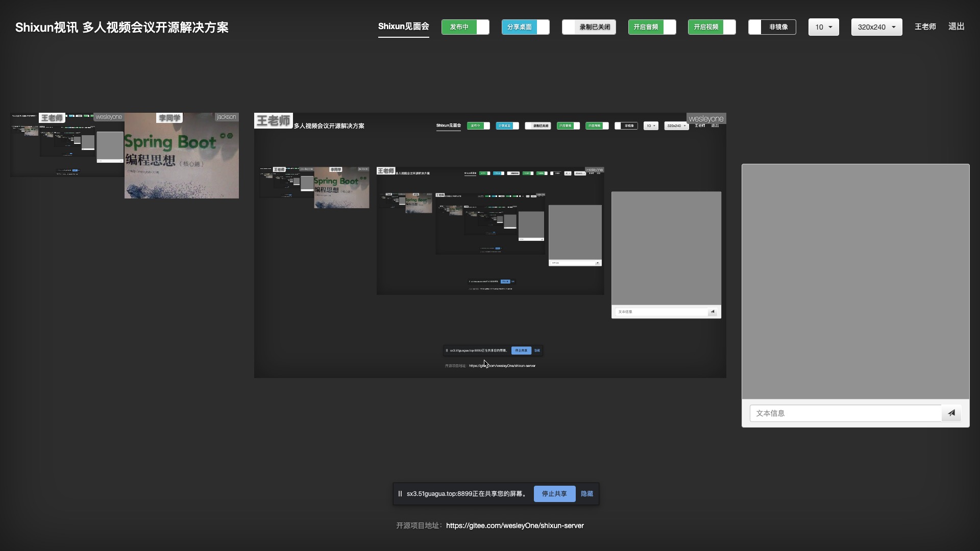
Task: Open the gitee.com shixun-server project link
Action: click(514, 525)
